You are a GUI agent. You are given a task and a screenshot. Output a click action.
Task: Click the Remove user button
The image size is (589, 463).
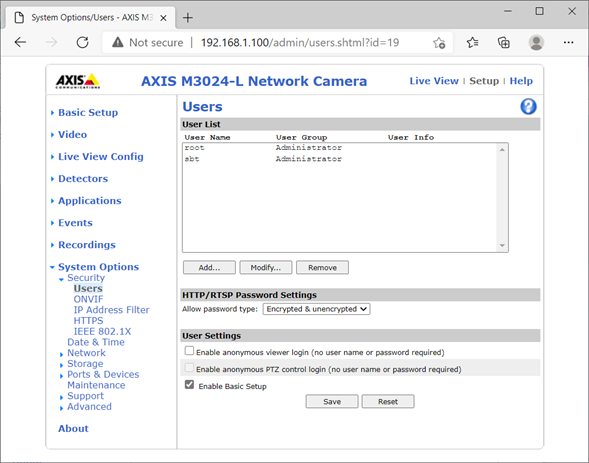tap(322, 268)
